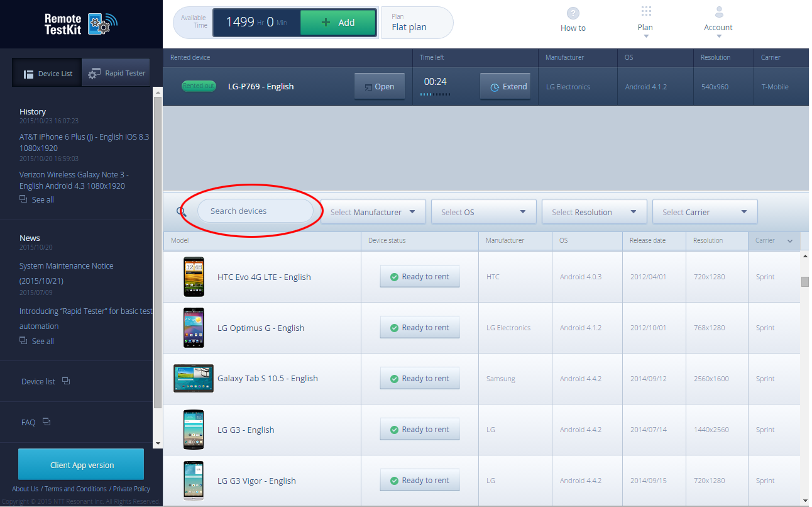
Task: Open the Select Resolution dropdown
Action: pyautogui.click(x=595, y=212)
